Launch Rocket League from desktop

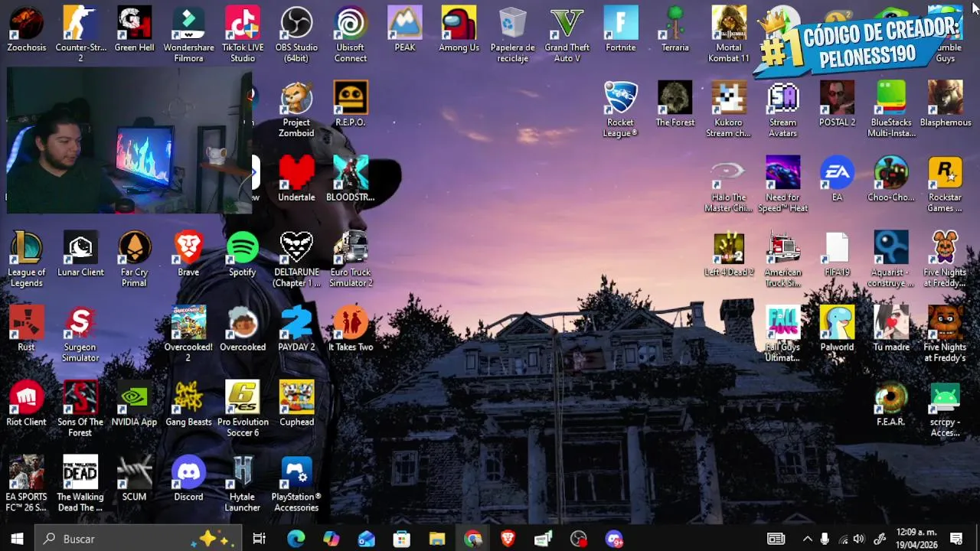621,110
